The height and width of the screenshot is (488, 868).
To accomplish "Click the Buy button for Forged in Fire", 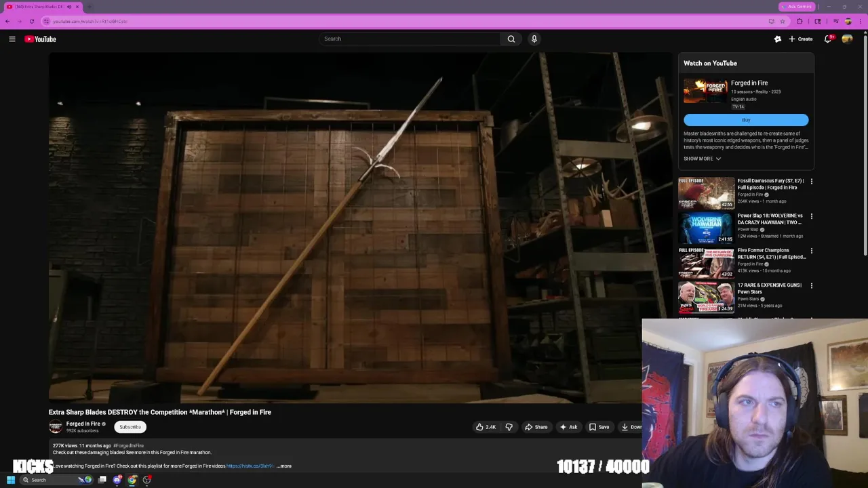I will pyautogui.click(x=746, y=120).
